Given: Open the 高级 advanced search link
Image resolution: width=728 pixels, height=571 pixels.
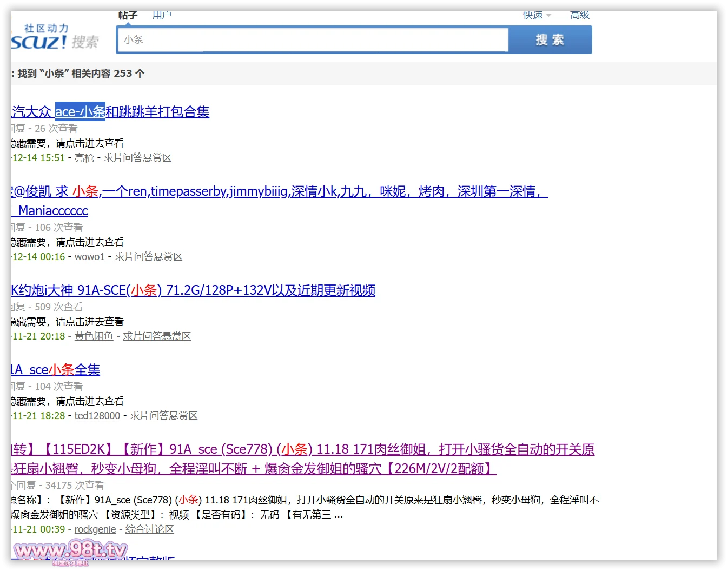Looking at the screenshot, I should pos(579,16).
